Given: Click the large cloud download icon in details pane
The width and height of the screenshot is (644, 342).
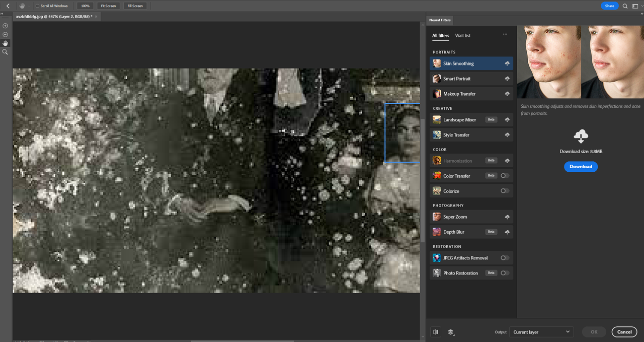Looking at the screenshot, I should point(581,136).
